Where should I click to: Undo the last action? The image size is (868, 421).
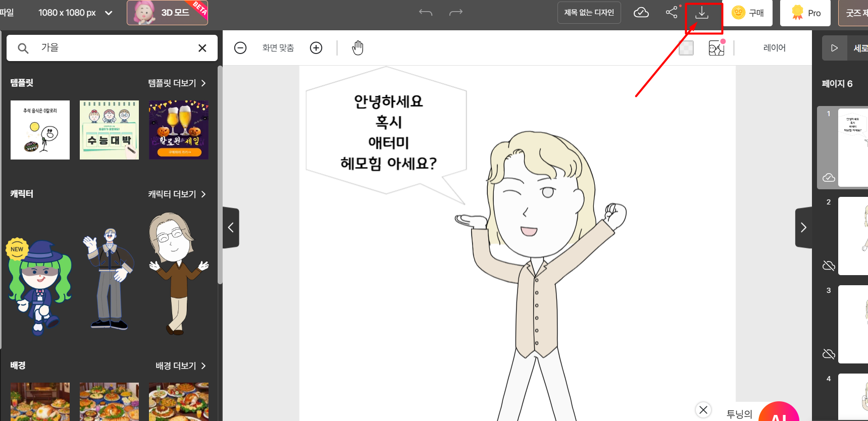pos(426,12)
